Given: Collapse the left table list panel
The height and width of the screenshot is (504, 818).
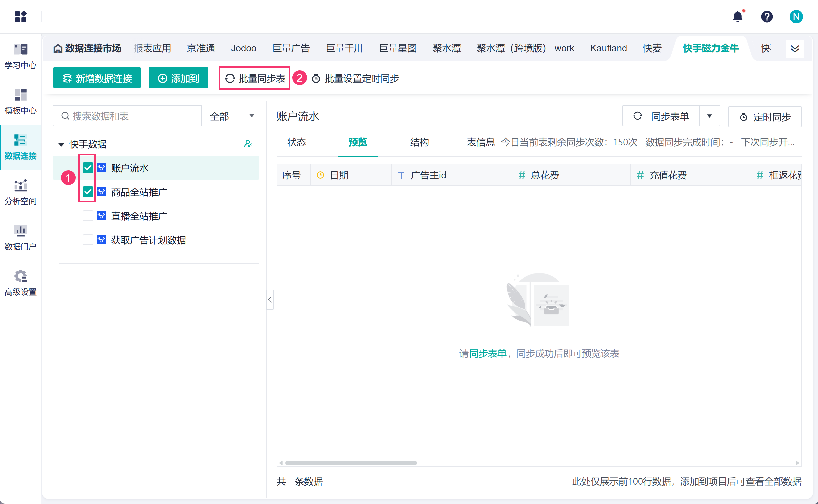Looking at the screenshot, I should [270, 300].
